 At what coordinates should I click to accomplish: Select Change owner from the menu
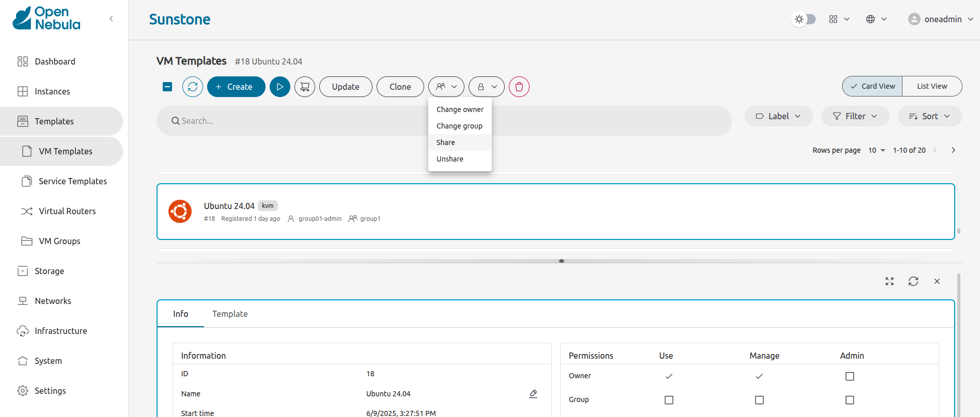[x=460, y=109]
